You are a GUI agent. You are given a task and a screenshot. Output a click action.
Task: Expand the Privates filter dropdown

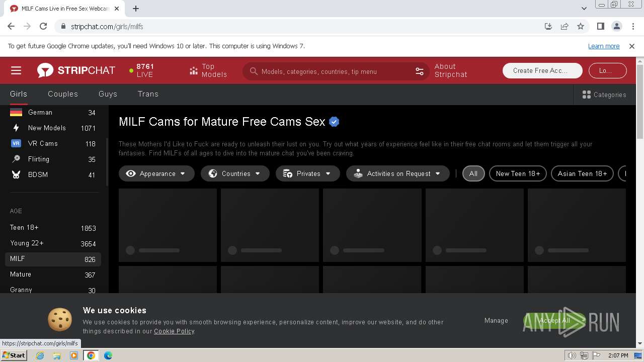(308, 173)
